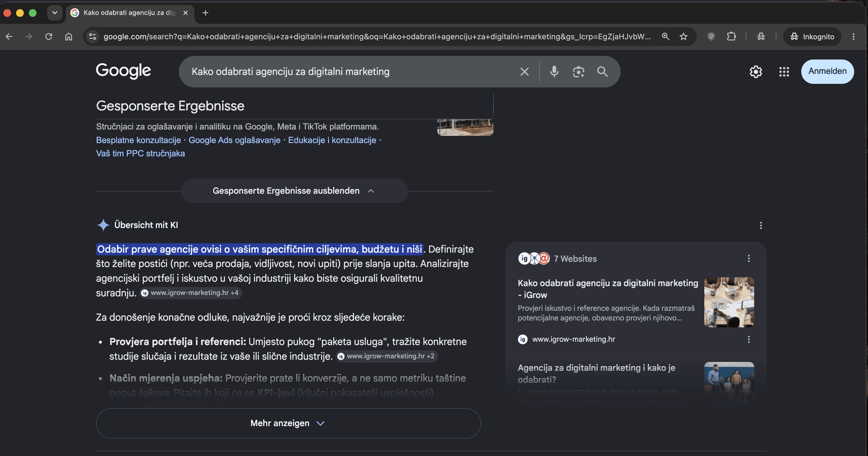Open a new tab

click(206, 13)
